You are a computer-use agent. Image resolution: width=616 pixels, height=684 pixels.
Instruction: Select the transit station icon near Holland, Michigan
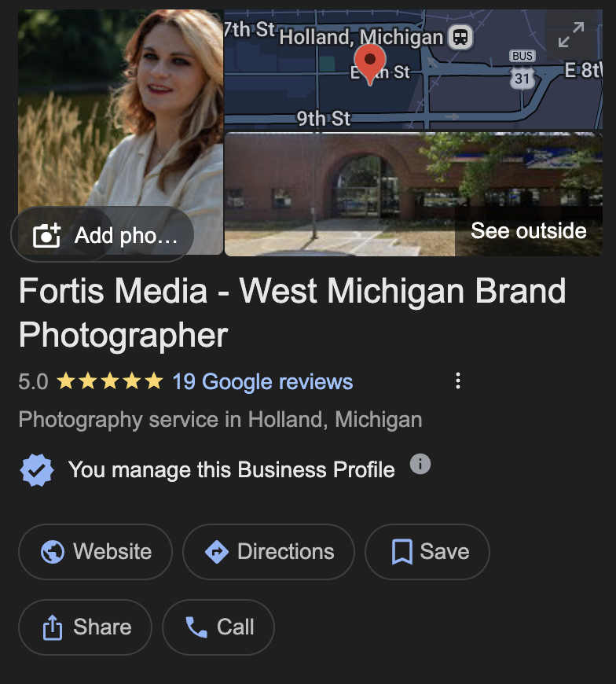coord(460,37)
